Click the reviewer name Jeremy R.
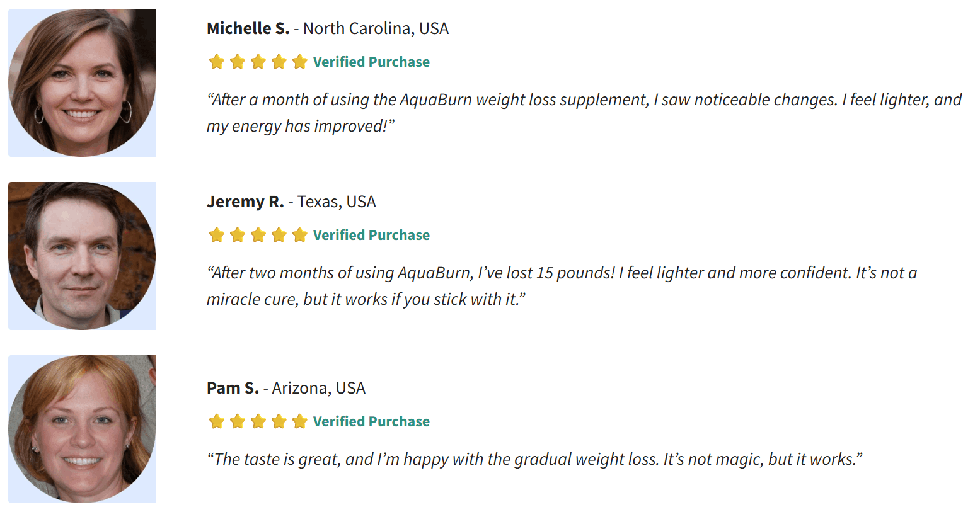Image resolution: width=980 pixels, height=512 pixels. point(245,202)
